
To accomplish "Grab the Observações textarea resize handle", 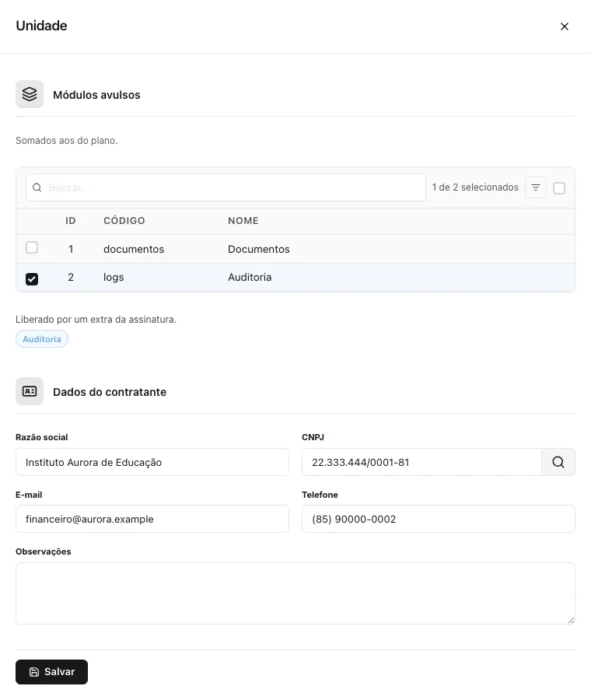I will pos(571,620).
